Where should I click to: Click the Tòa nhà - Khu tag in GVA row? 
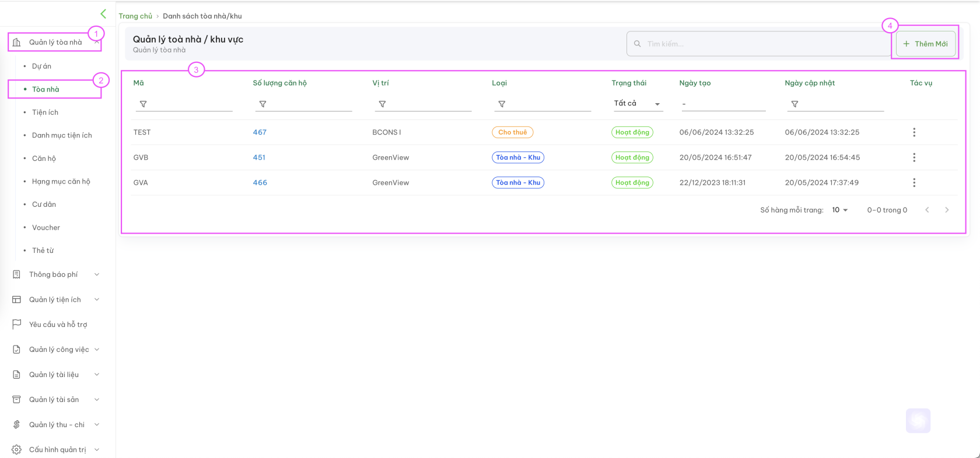point(518,182)
